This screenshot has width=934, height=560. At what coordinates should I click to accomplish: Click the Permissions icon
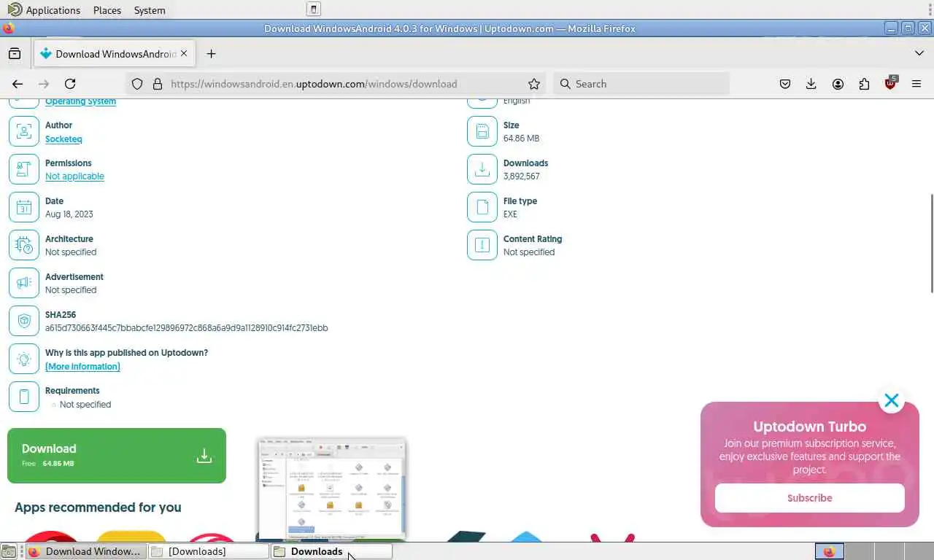click(24, 169)
